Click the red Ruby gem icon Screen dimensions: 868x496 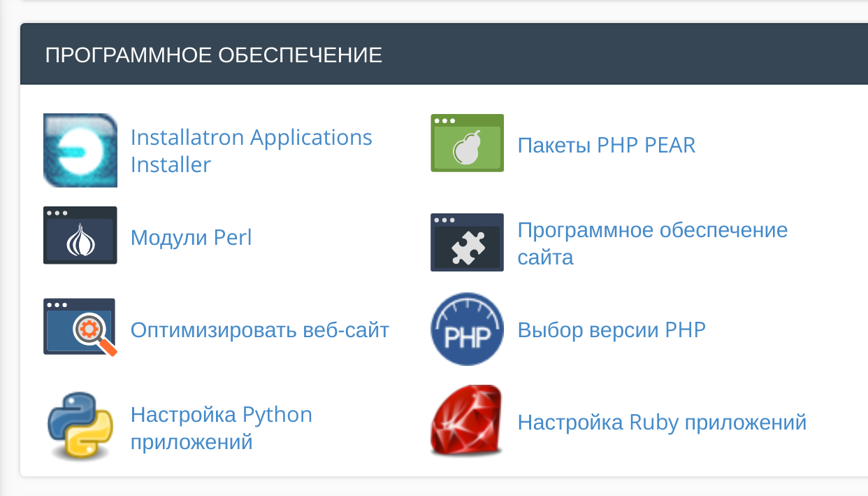[467, 421]
